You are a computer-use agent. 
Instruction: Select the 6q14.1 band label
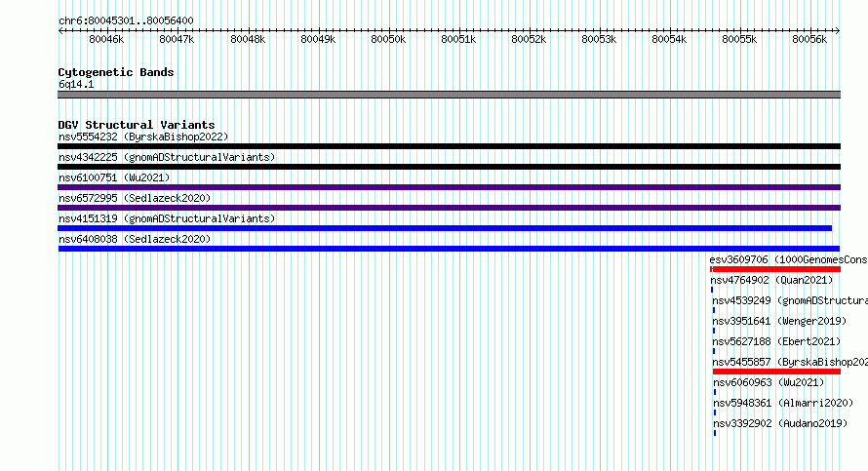[x=76, y=84]
